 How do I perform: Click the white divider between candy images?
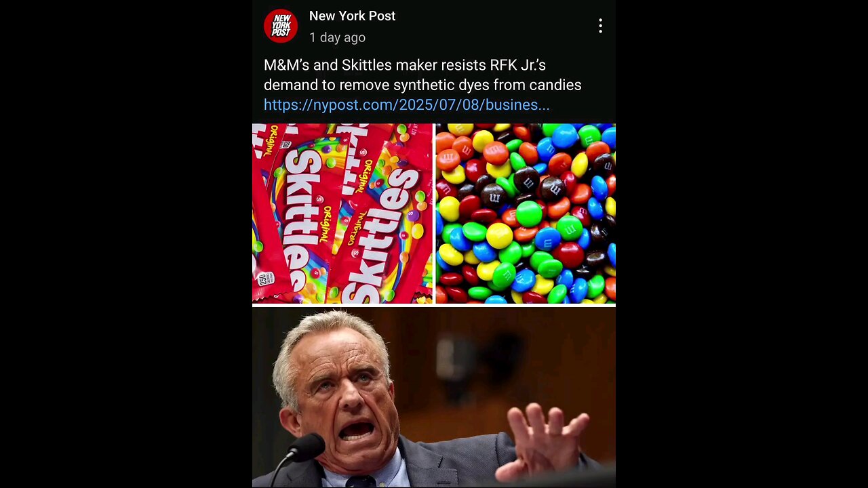434,213
